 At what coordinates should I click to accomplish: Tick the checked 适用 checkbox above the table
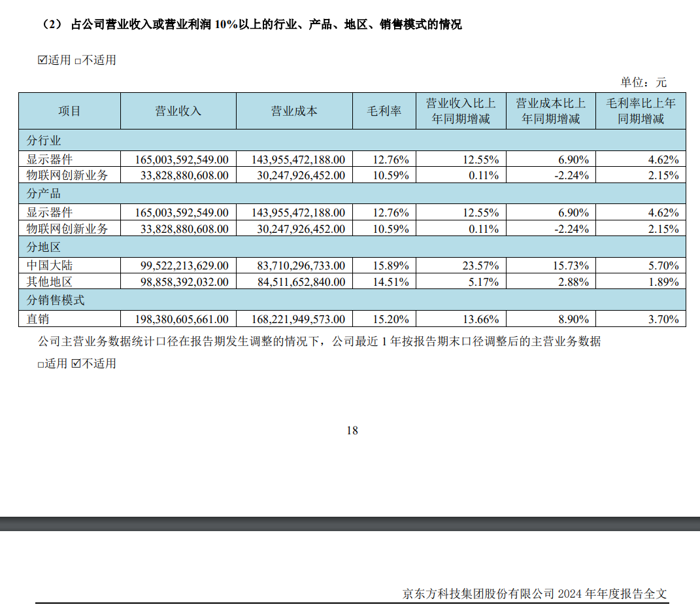pos(42,60)
